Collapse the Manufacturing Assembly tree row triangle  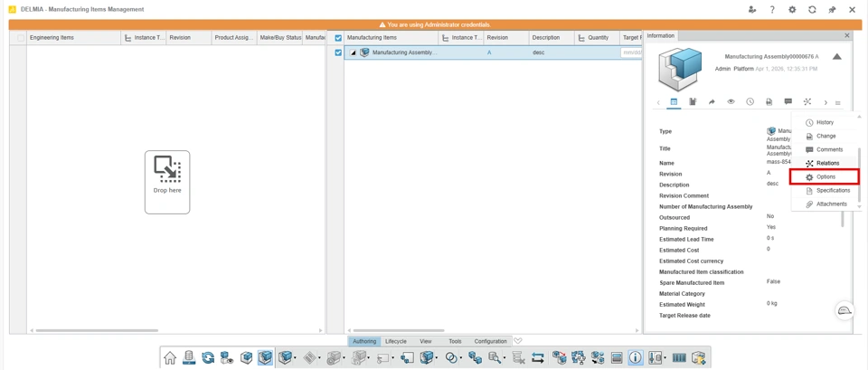(x=354, y=52)
